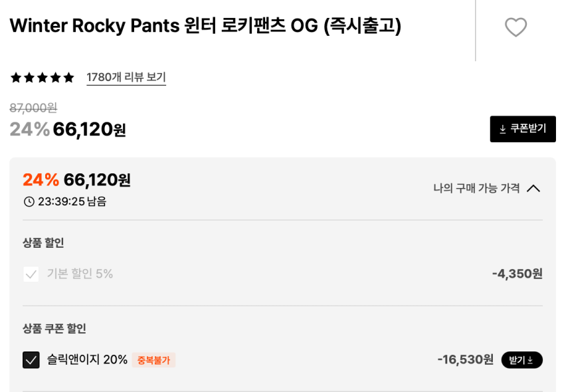This screenshot has height=392, width=564.
Task: Click the 23:39:25 남음 countdown text
Action: coord(72,201)
